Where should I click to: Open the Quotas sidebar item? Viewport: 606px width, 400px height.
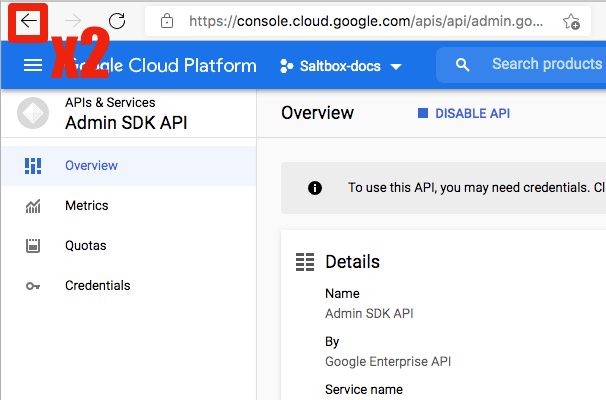coord(85,246)
